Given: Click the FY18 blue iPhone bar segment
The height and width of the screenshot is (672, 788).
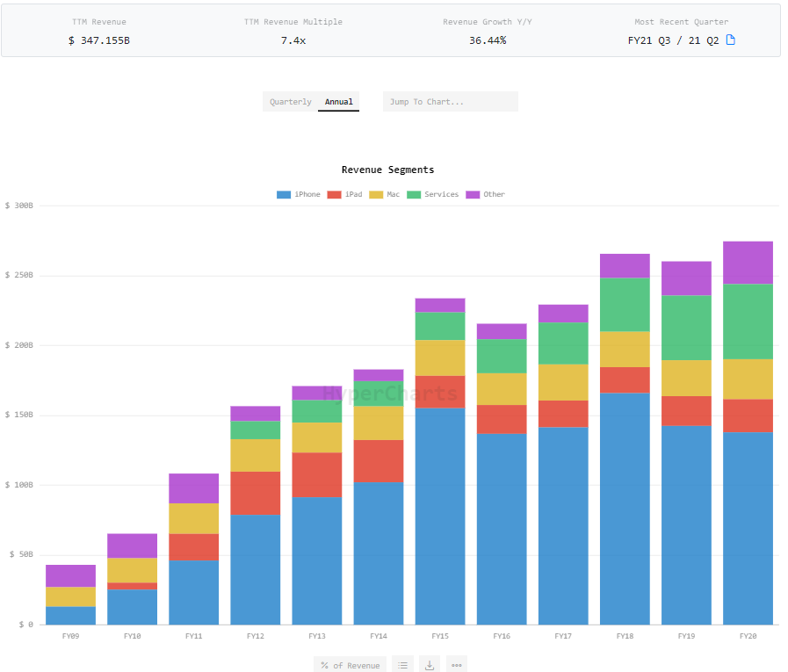Looking at the screenshot, I should [625, 508].
